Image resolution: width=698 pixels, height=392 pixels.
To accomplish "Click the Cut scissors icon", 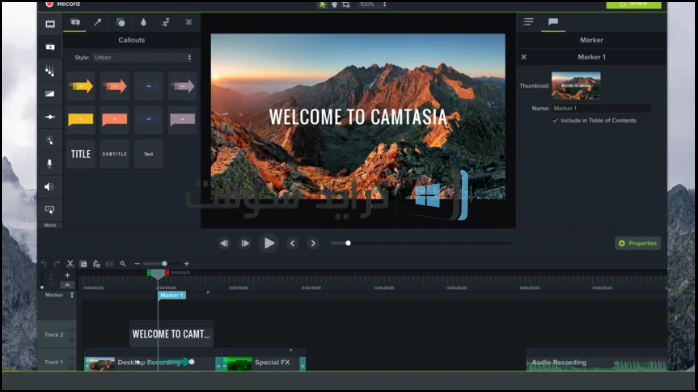I will (70, 264).
